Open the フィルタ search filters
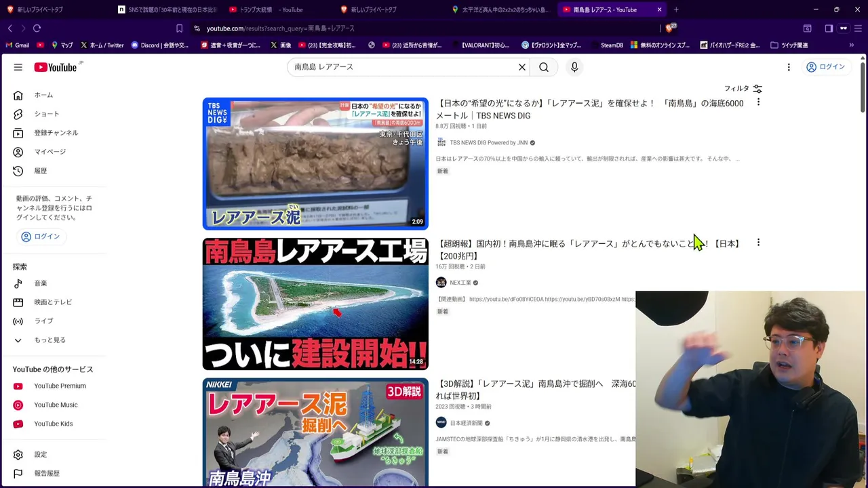 click(743, 89)
